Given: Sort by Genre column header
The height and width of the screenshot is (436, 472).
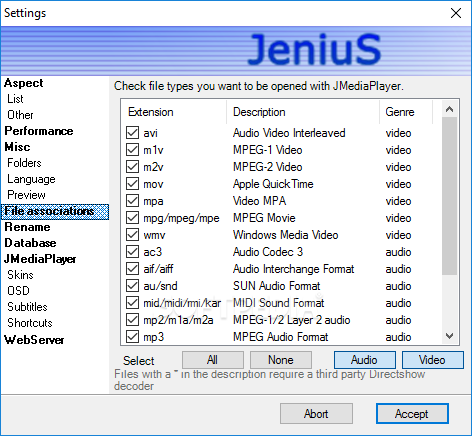Looking at the screenshot, I should point(406,112).
